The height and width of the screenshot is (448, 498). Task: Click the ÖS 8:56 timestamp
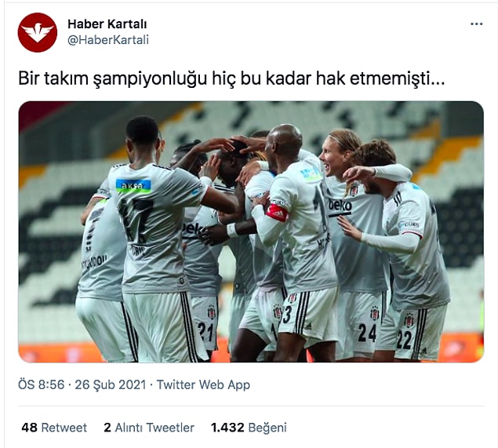click(x=42, y=384)
